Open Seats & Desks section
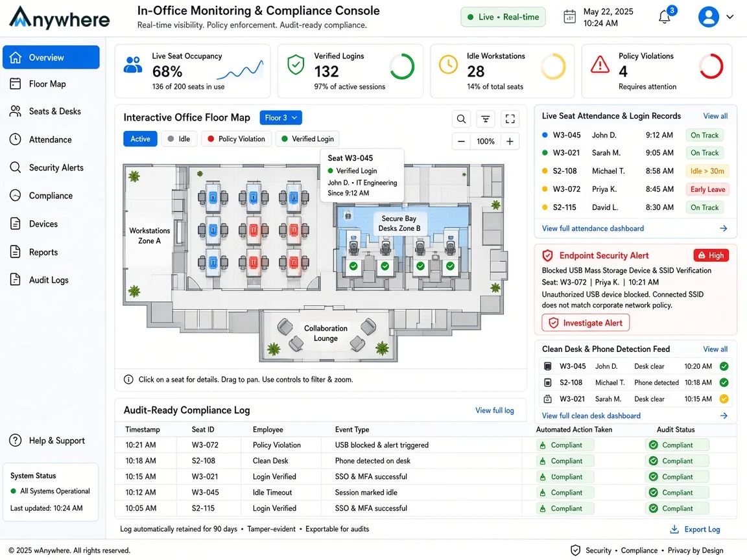 pyautogui.click(x=51, y=111)
